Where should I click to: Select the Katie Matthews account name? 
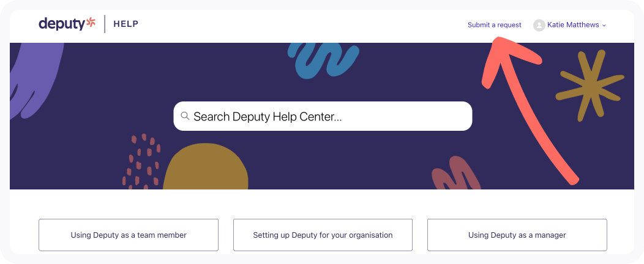click(573, 25)
